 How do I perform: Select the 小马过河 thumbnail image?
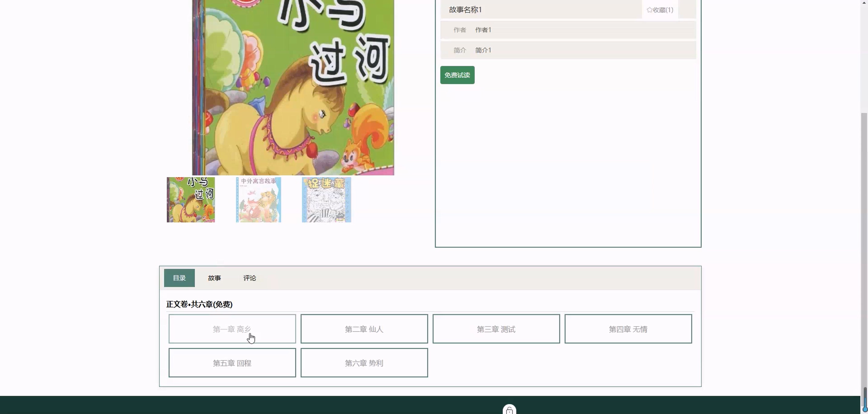[x=191, y=200]
